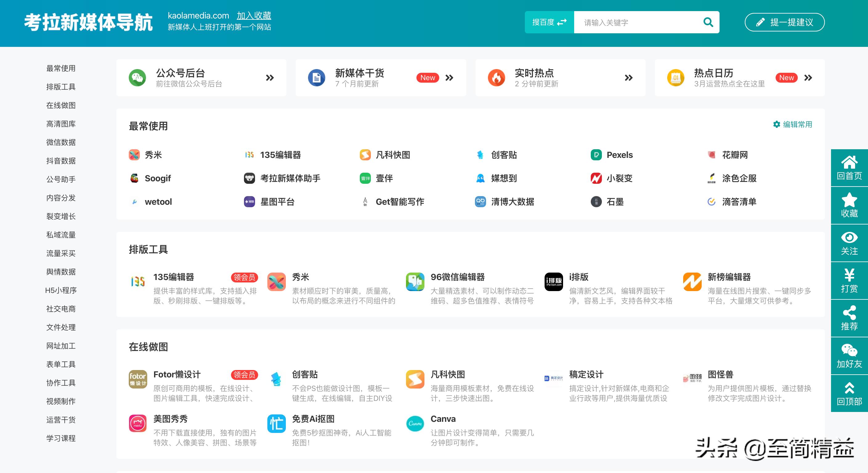Click the 免费Ai抠图 icon
The image size is (868, 473).
(276, 423)
